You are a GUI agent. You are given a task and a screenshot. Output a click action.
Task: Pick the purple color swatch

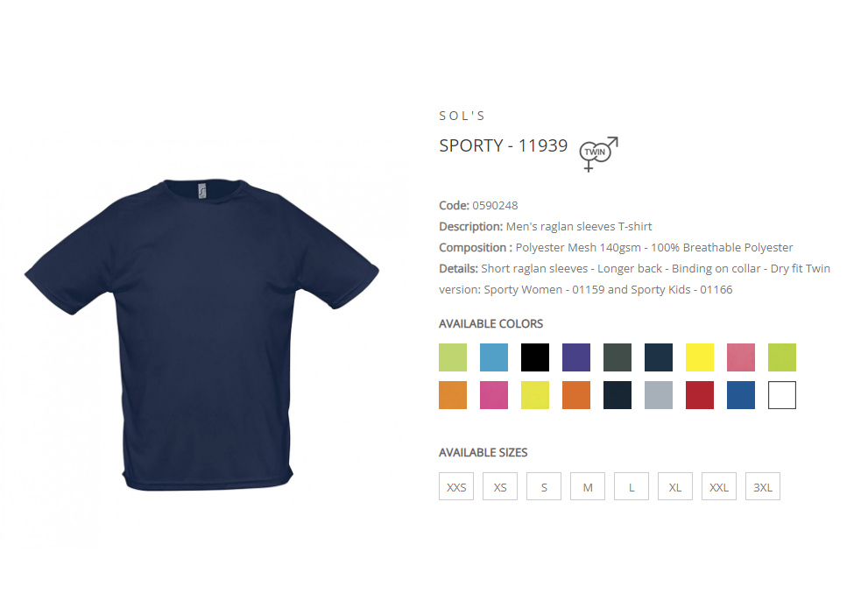(576, 357)
